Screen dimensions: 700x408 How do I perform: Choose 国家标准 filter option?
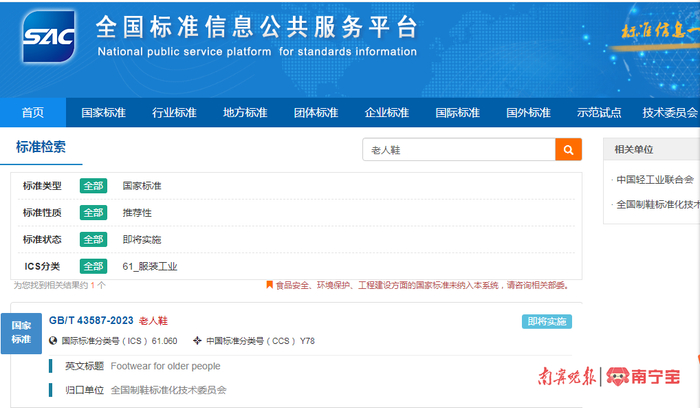pos(142,186)
